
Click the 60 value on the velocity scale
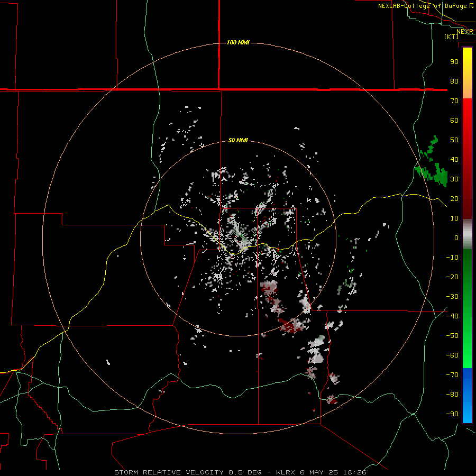[x=454, y=120]
